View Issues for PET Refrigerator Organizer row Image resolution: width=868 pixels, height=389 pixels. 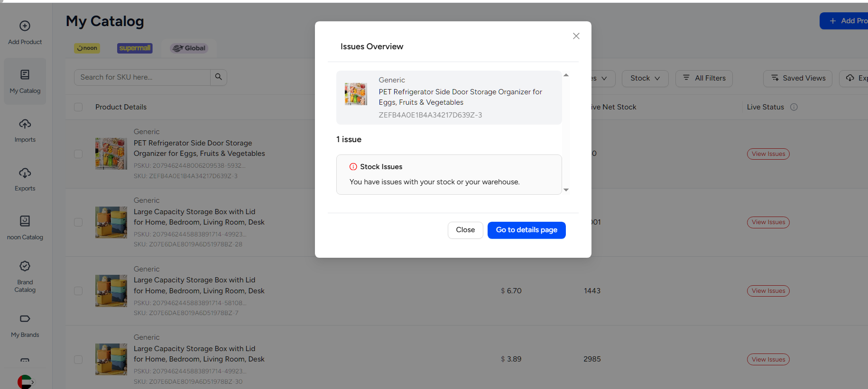(x=768, y=154)
